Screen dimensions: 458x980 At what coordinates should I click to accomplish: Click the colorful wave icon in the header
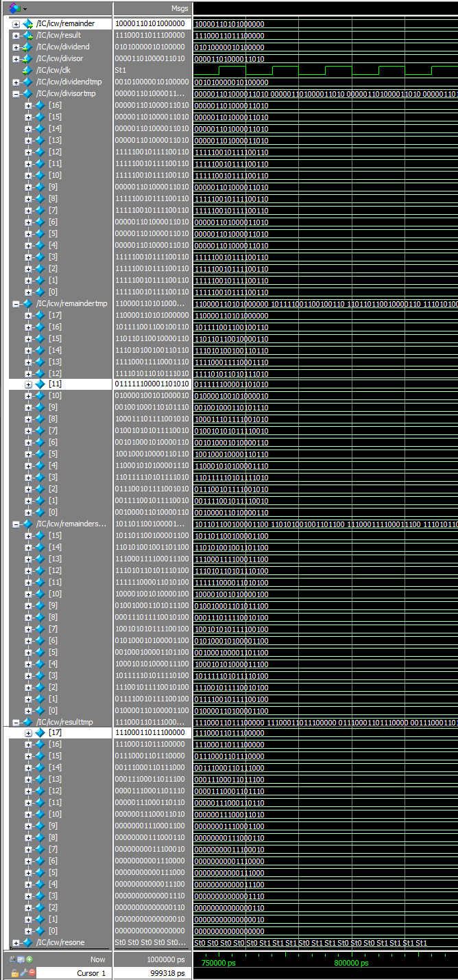pos(14,8)
